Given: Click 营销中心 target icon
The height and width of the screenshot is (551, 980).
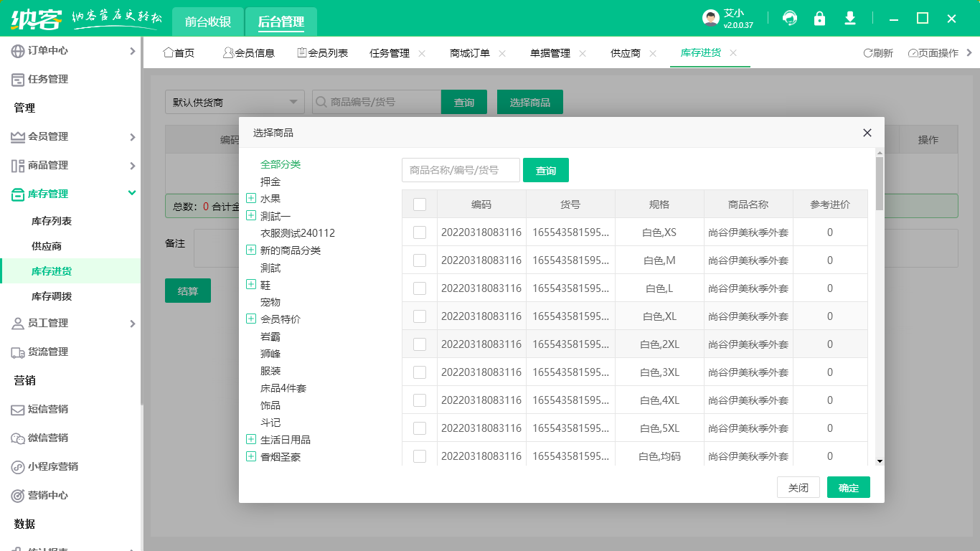Looking at the screenshot, I should pos(18,495).
